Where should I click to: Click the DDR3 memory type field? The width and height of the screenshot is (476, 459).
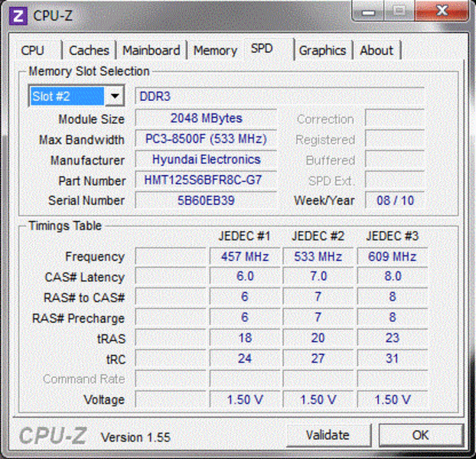279,96
